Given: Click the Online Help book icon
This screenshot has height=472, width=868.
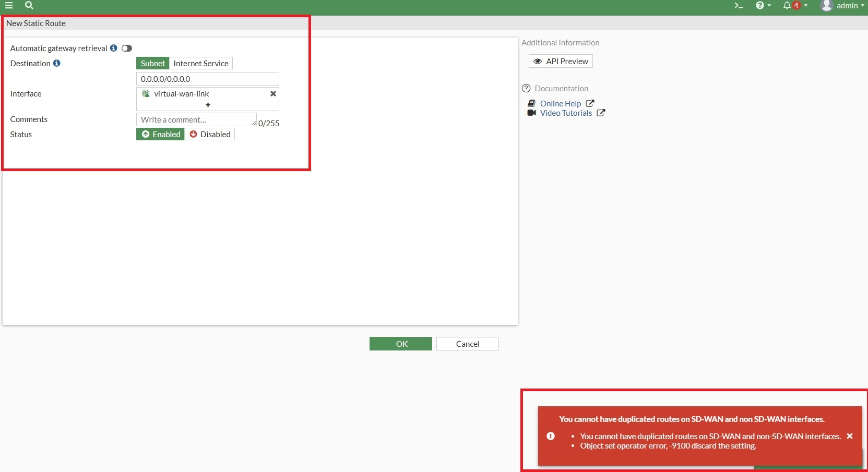Looking at the screenshot, I should 532,103.
